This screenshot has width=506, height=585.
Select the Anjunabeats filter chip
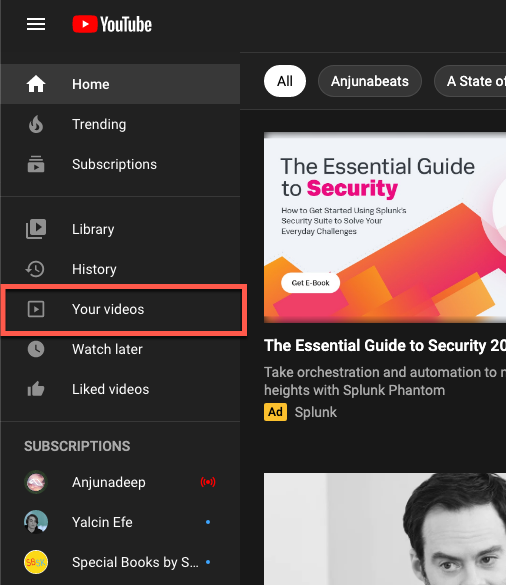point(370,81)
